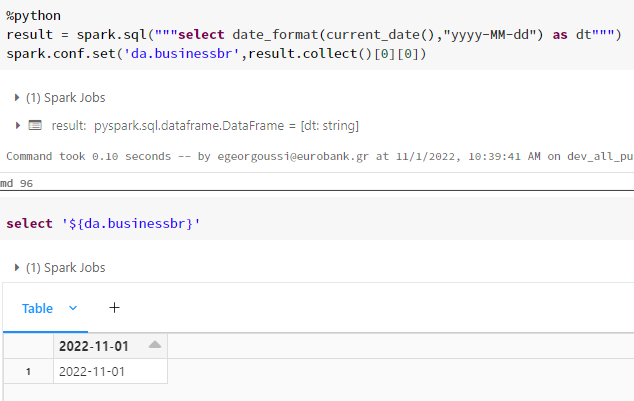Expand Spark Jobs under the SQL cell
Screen dimensions: 634x401
click(x=18, y=268)
